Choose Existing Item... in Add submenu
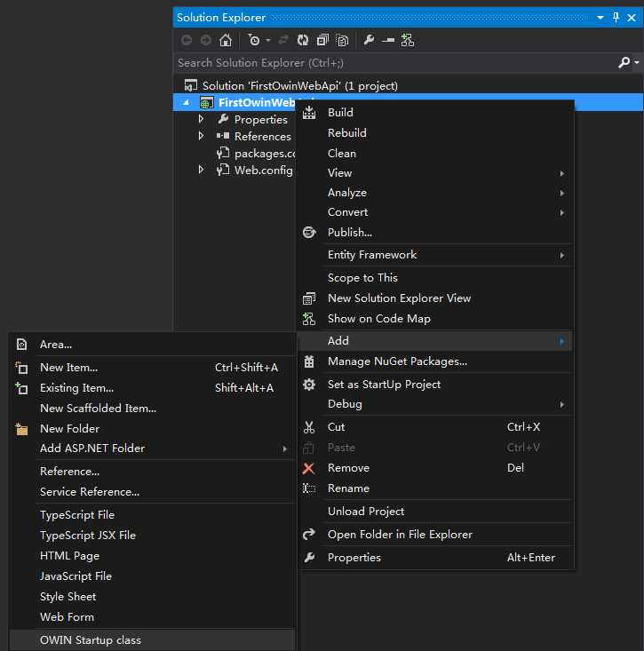 [153, 388]
